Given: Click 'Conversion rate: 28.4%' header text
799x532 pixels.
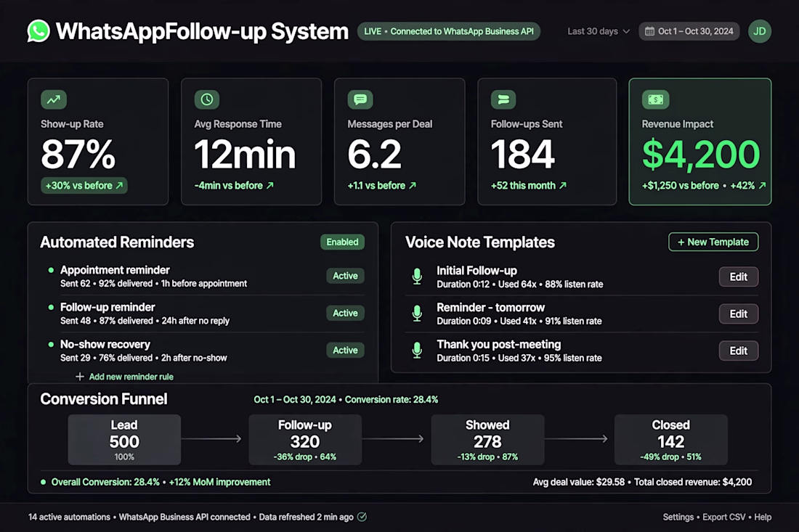Looking at the screenshot, I should tap(392, 400).
